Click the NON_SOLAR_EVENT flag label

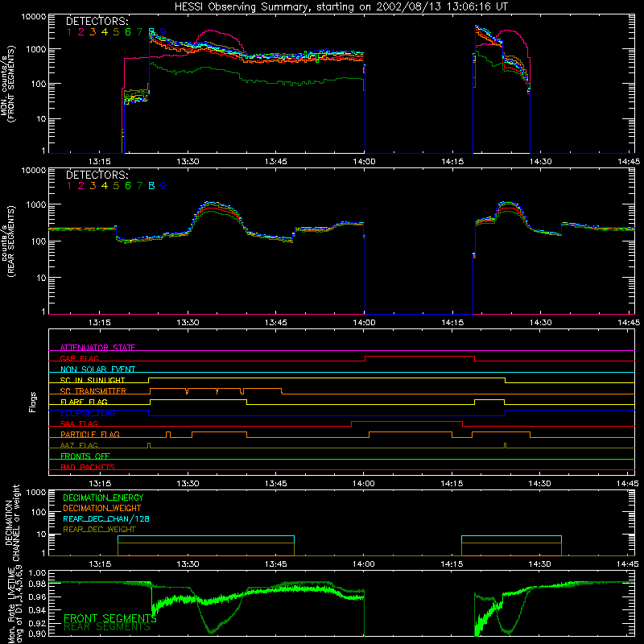(97, 369)
